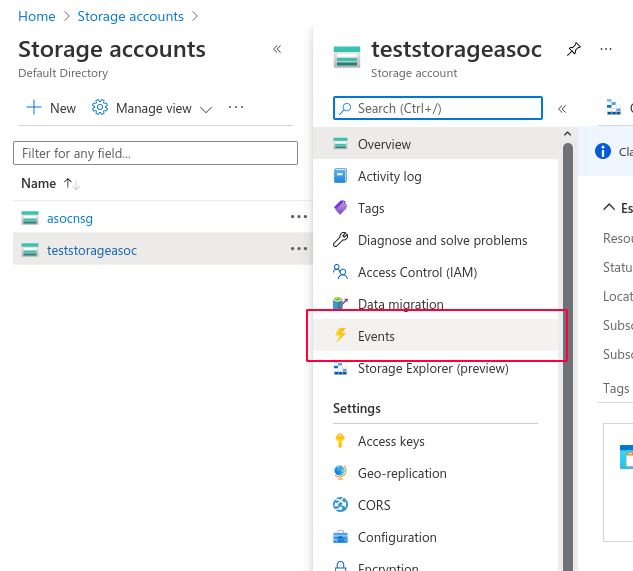
Task: Open the Data migration menu item
Action: click(x=435, y=304)
